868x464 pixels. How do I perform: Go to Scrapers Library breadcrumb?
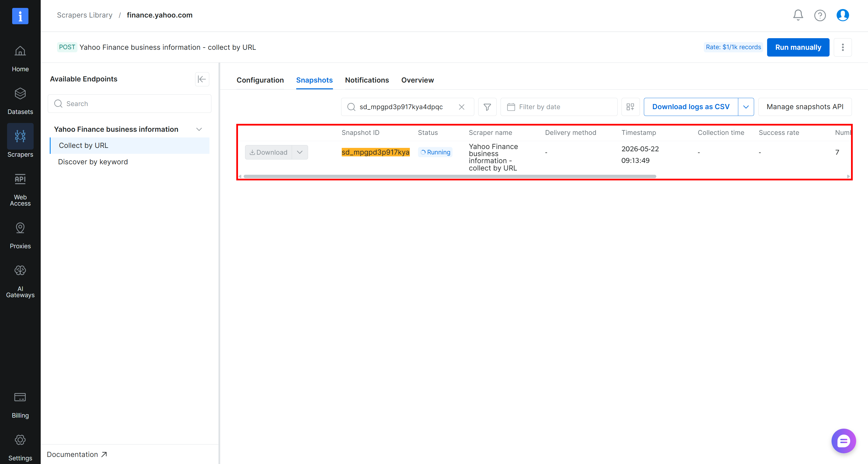coord(85,15)
